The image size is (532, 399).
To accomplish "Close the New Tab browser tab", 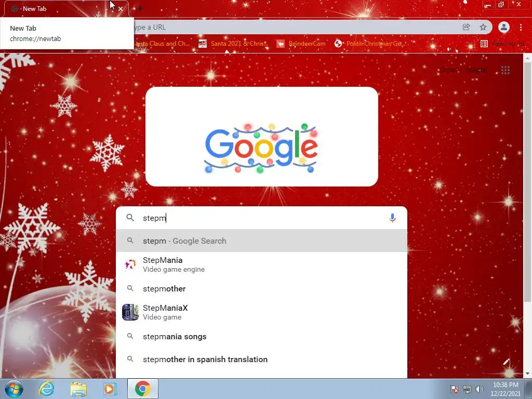I will pyautogui.click(x=121, y=9).
